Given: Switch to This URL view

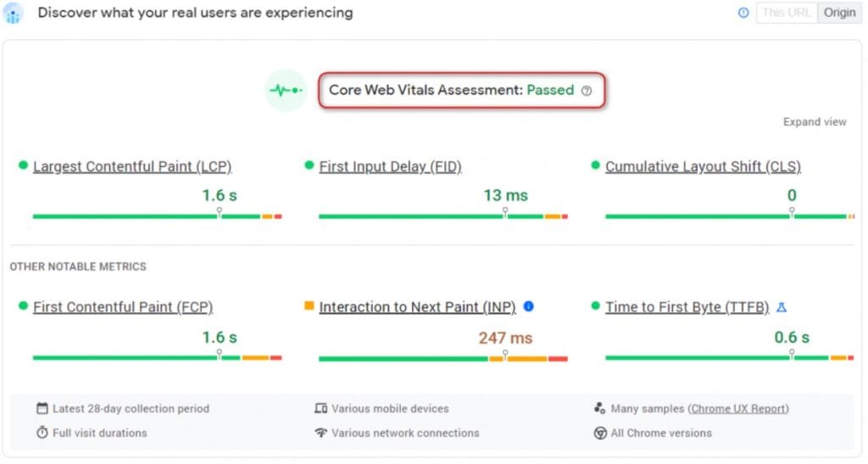Looking at the screenshot, I should [x=786, y=13].
